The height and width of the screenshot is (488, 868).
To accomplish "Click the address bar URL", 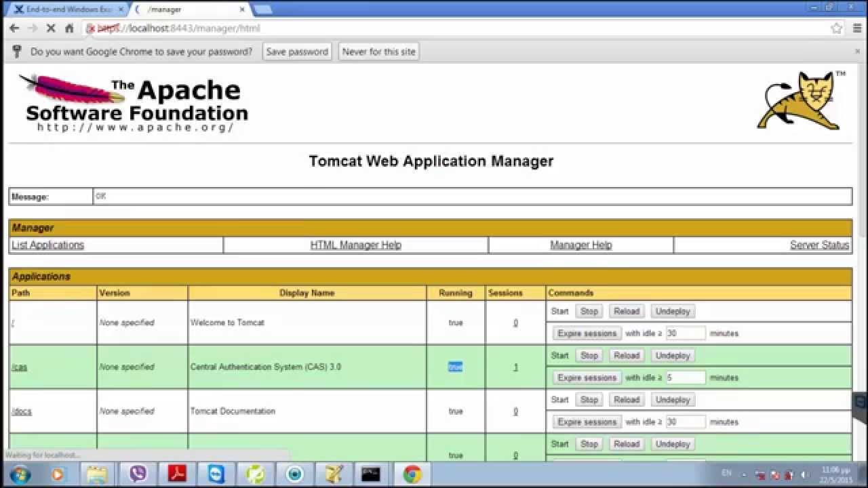I will 179,28.
